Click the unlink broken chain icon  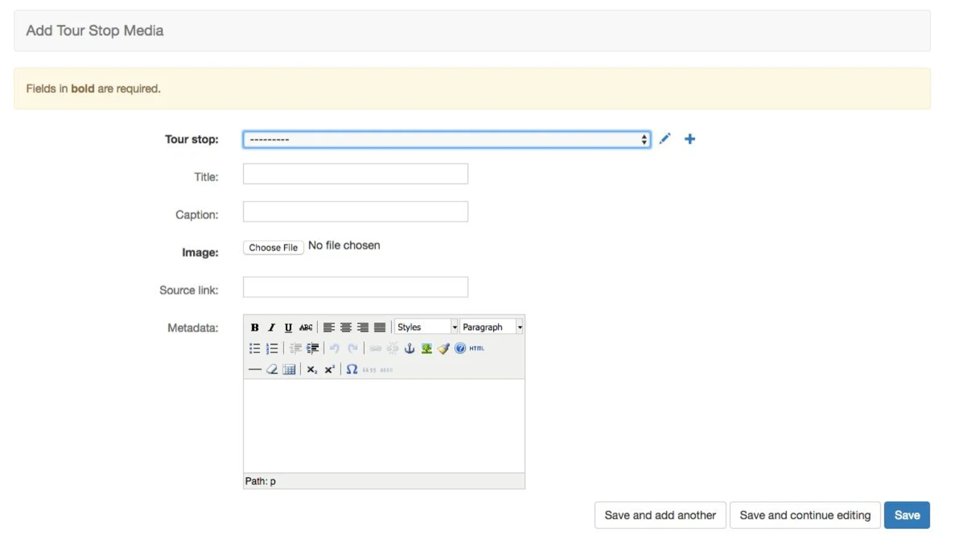[x=393, y=348]
